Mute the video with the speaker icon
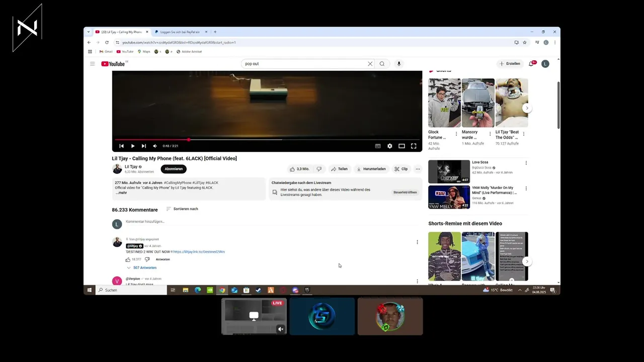 pyautogui.click(x=155, y=146)
